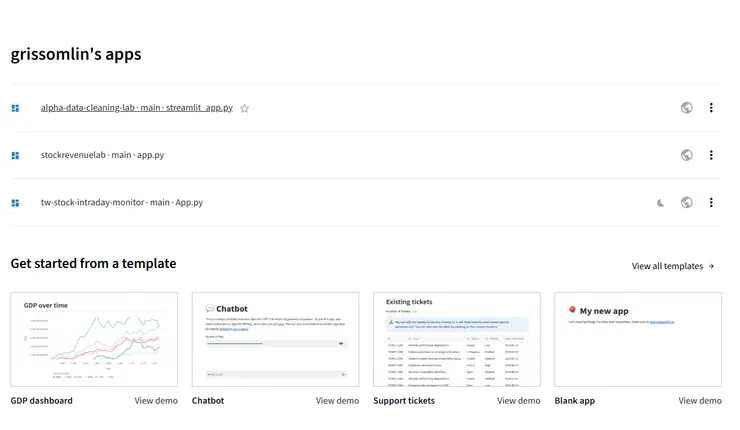Click the sleeping moon icon on tw-stock-intraday-monitor

661,202
